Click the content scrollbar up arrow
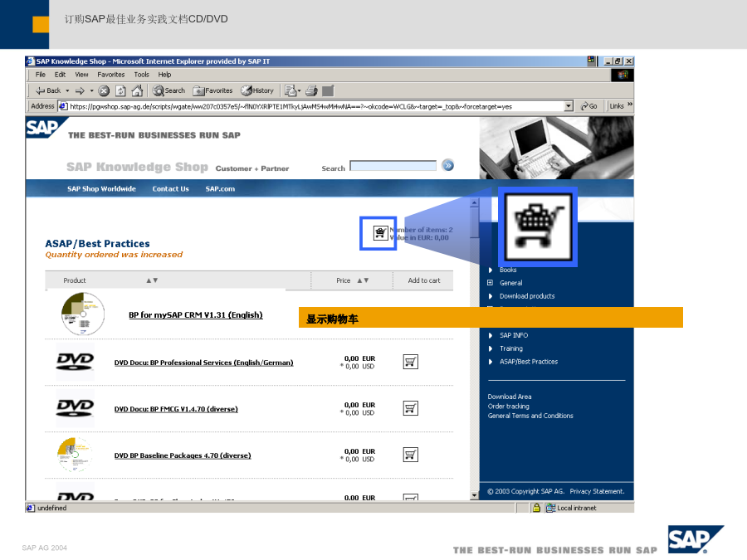747x560 pixels. click(474, 203)
